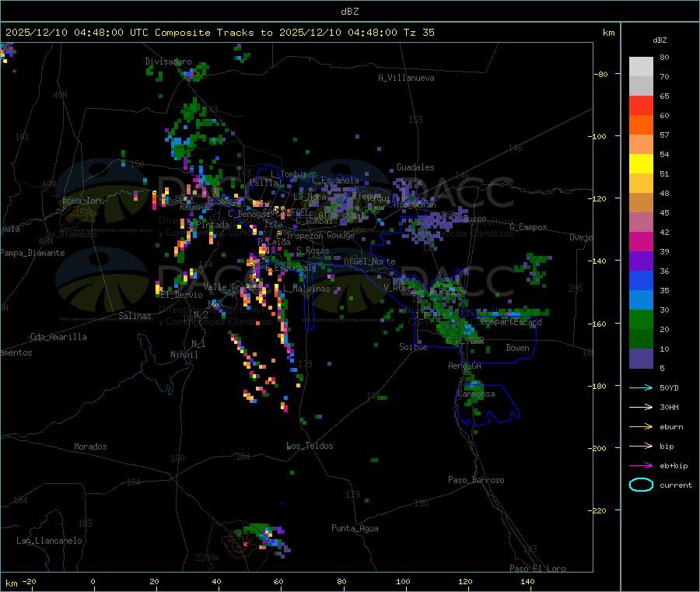The width and height of the screenshot is (700, 592).
Task: Click the Paso_El_Loro label
Action: click(x=537, y=569)
